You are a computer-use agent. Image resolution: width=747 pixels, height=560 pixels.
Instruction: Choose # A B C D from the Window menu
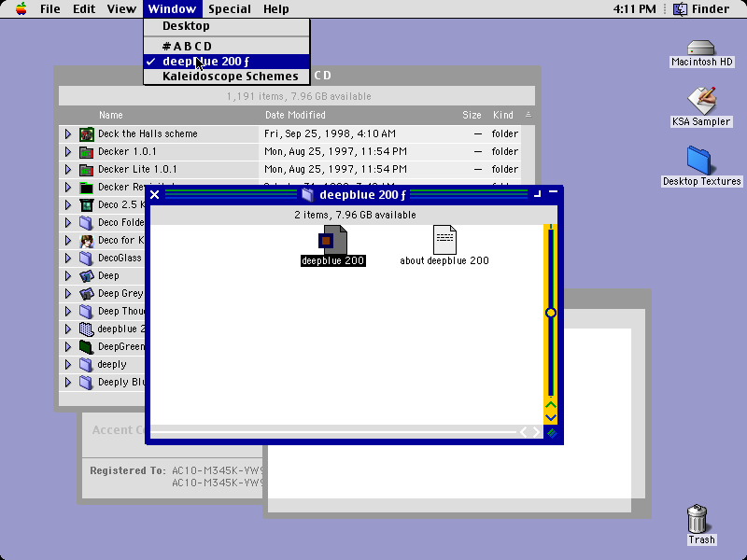pos(227,46)
